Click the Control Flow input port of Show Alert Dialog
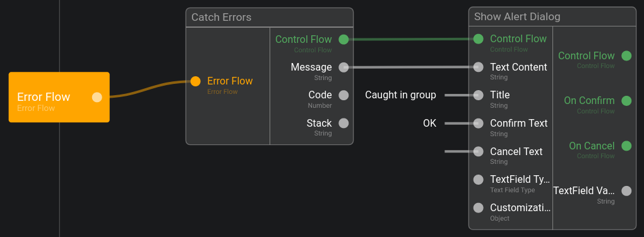 pyautogui.click(x=479, y=39)
